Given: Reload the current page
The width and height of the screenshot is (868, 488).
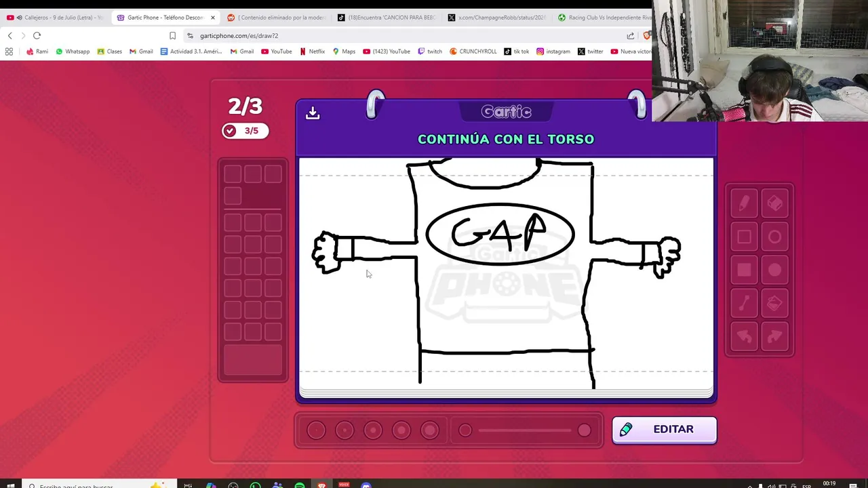Looking at the screenshot, I should (x=37, y=35).
